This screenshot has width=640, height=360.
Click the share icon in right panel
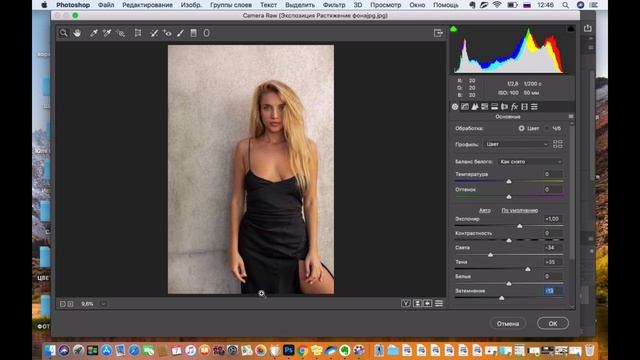[587, 28]
